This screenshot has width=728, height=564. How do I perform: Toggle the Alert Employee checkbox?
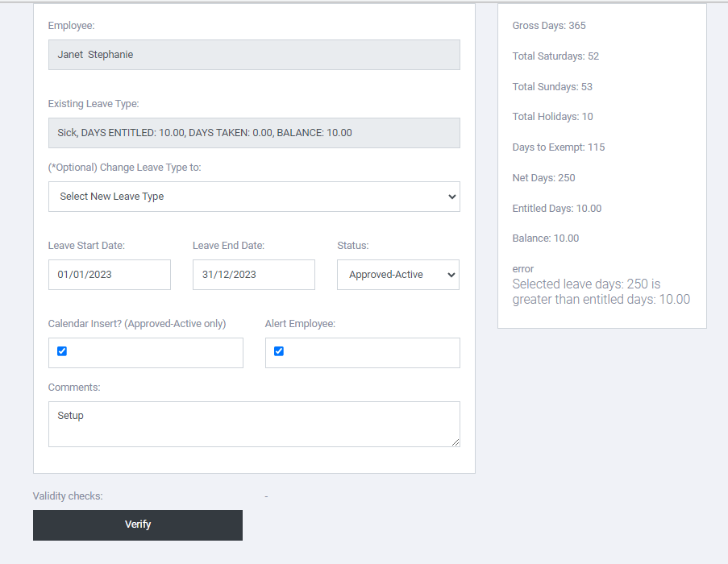pyautogui.click(x=279, y=351)
